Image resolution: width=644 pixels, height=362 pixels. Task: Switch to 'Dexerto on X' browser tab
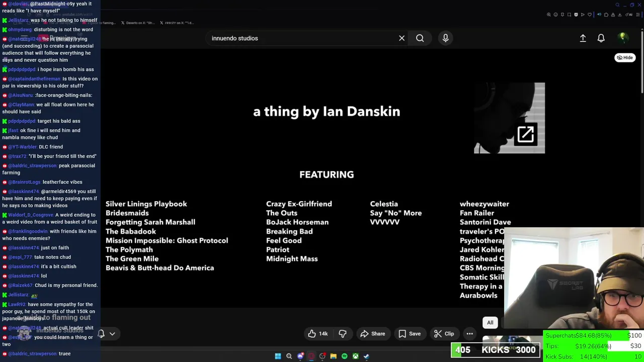tap(137, 23)
